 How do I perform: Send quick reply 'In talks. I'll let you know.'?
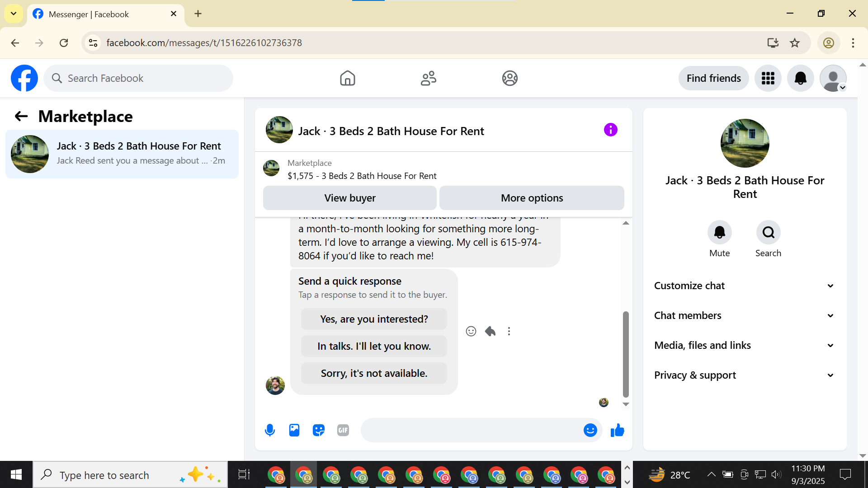click(x=374, y=346)
